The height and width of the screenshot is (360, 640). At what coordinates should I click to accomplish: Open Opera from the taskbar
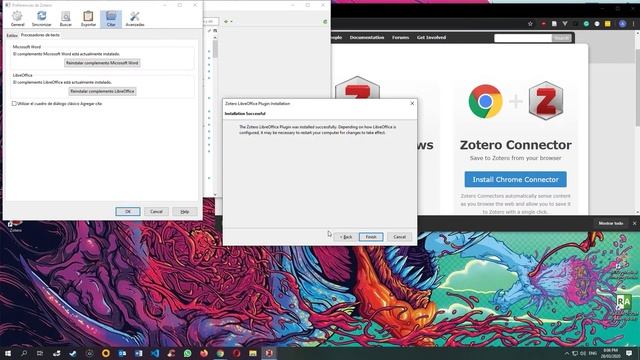click(236, 353)
